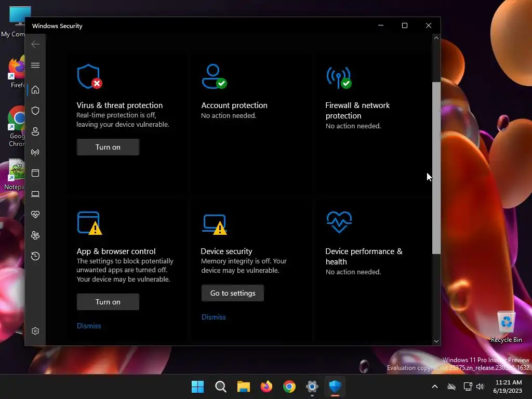532x399 pixels.
Task: Click Go to settings for Device security
Action: point(233,293)
